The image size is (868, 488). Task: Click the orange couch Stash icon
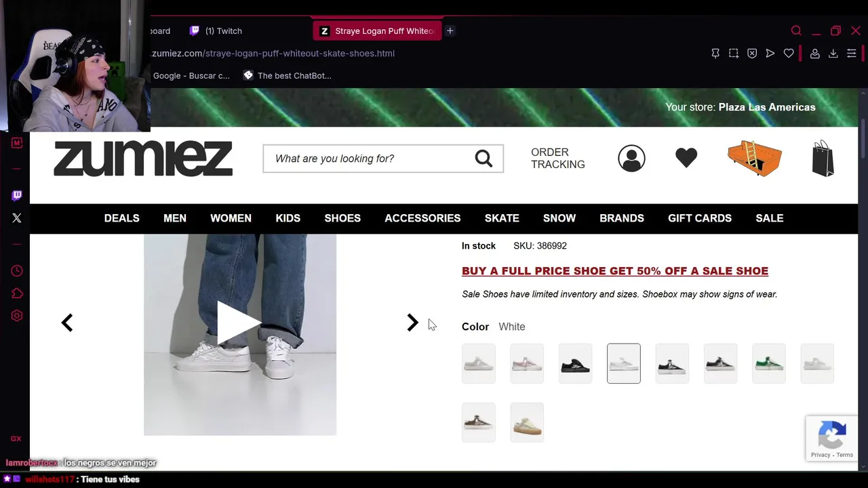(x=755, y=158)
